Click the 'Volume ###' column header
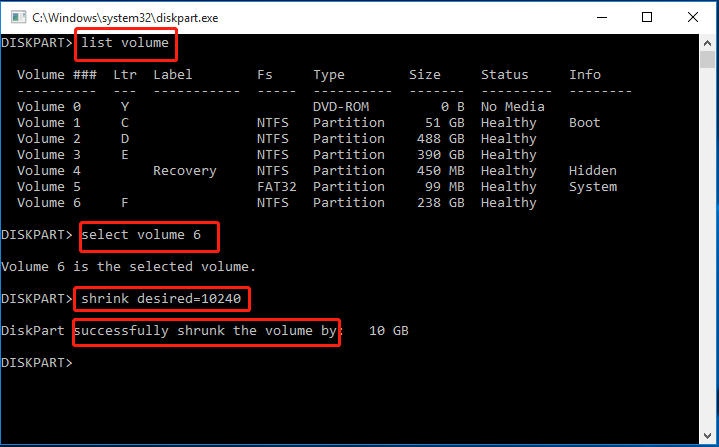Viewport: 719px width, 447px height. 57,75
